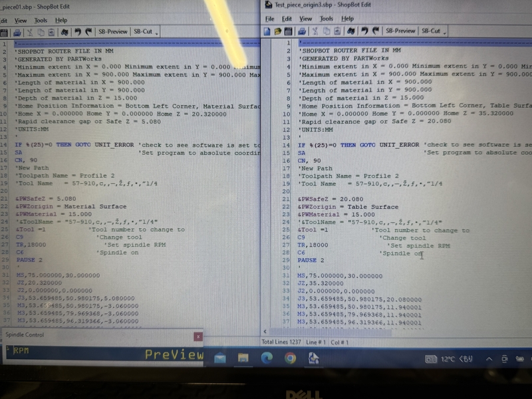Click Paste icon in left window toolbar
The image size is (532, 399).
51,33
